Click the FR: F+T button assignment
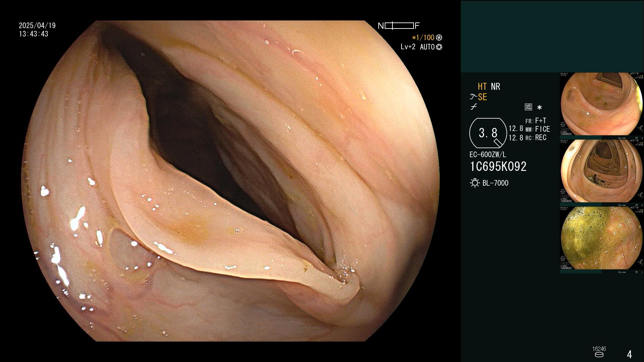This screenshot has height=362, width=644. [x=536, y=121]
